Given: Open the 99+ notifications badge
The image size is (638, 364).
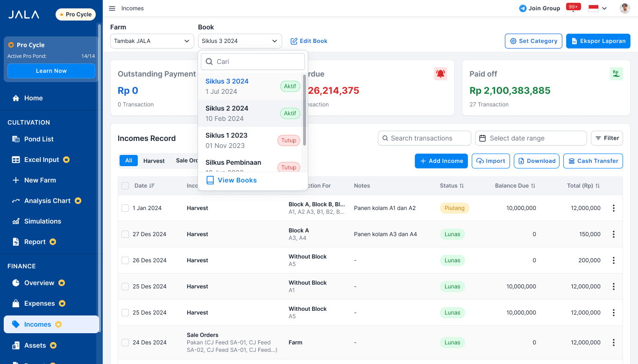Looking at the screenshot, I should click(573, 7).
